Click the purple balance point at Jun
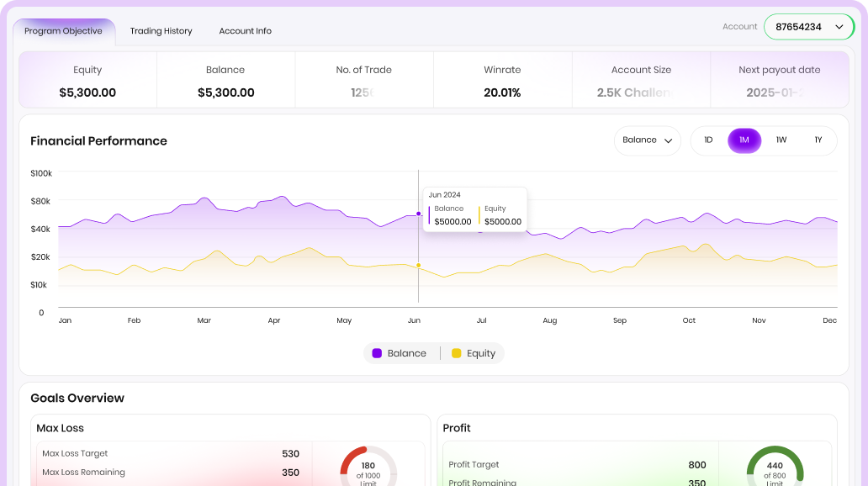This screenshot has height=486, width=868. [x=419, y=214]
